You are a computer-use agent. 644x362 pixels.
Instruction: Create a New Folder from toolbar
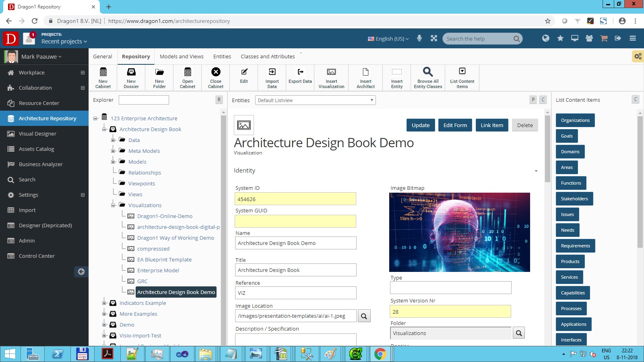coord(159,78)
